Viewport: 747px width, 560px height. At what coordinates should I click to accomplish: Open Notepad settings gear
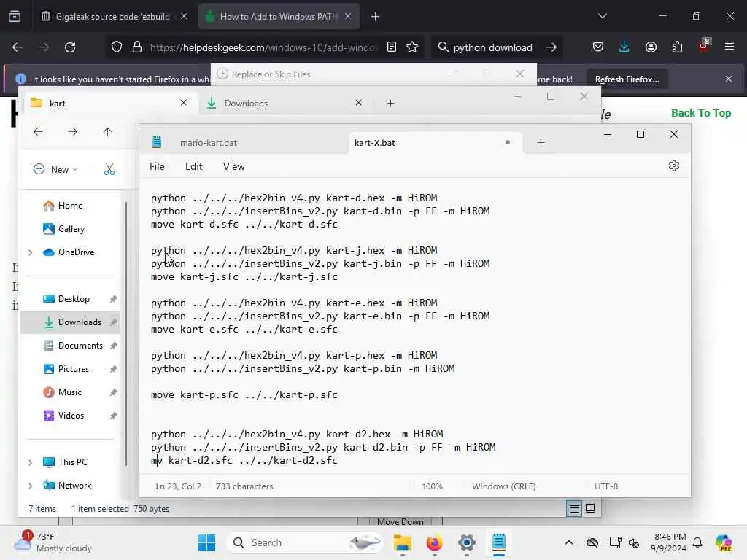[x=673, y=166]
